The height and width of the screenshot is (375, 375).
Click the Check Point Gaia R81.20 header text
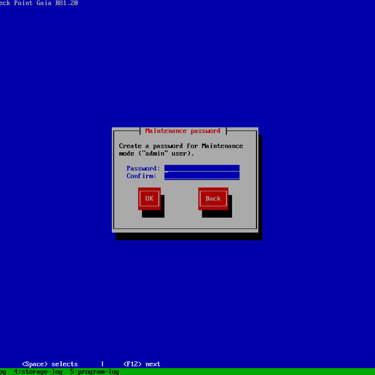[x=39, y=3]
